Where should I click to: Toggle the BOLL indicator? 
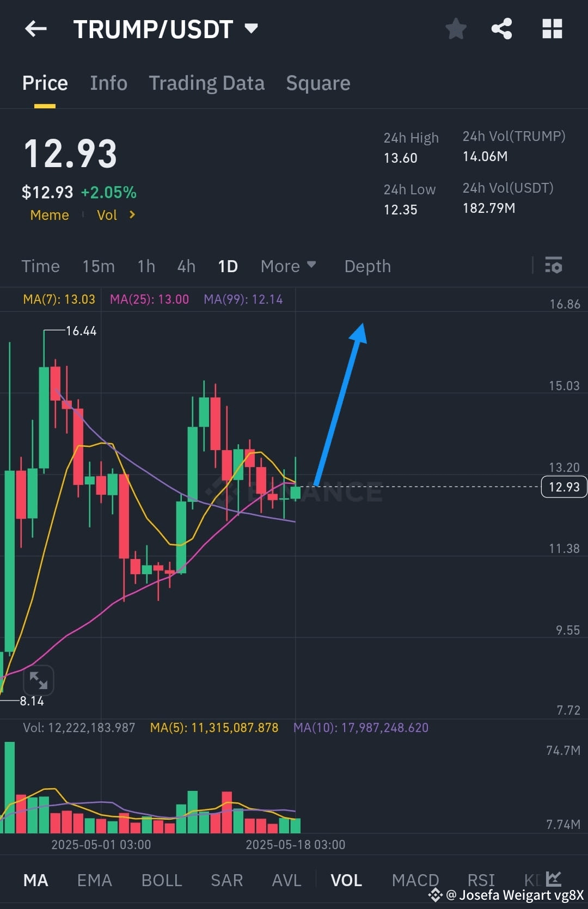pyautogui.click(x=162, y=880)
